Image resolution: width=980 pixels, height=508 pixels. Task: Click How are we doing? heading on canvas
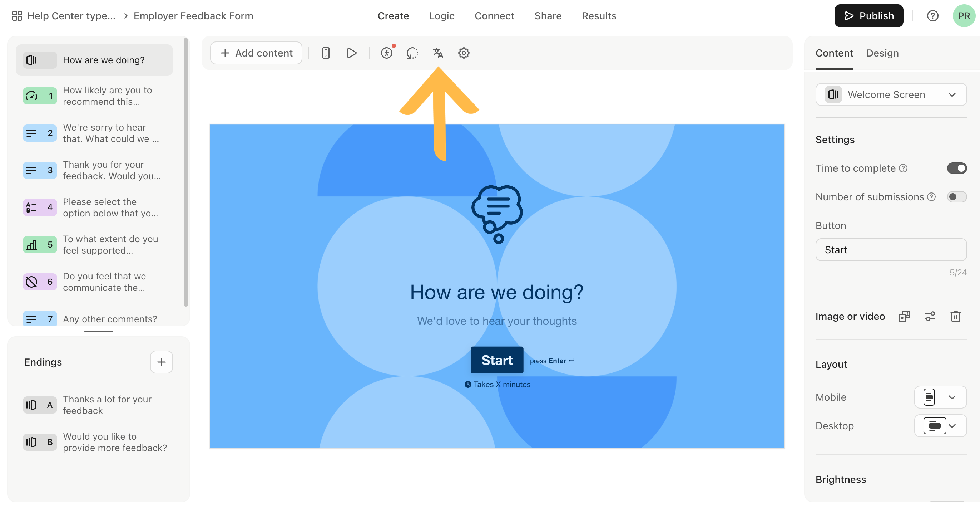click(496, 293)
